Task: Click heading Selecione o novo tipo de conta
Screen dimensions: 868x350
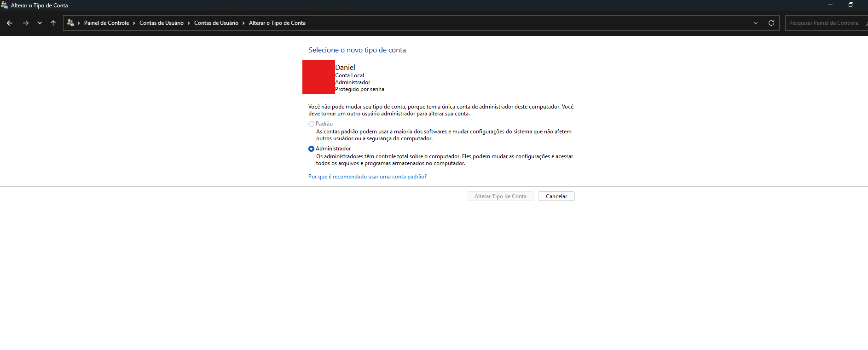Action: tap(357, 50)
